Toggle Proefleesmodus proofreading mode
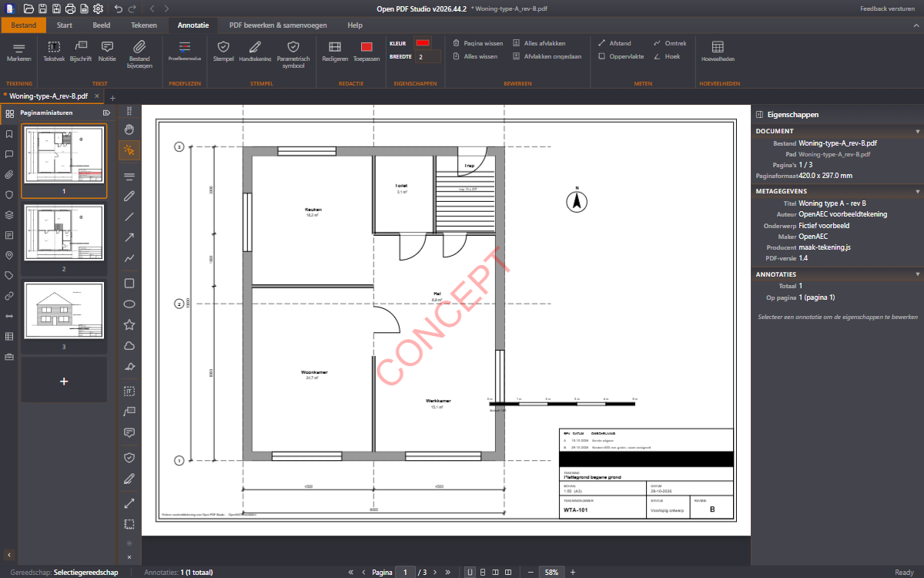924x578 pixels. tap(185, 52)
